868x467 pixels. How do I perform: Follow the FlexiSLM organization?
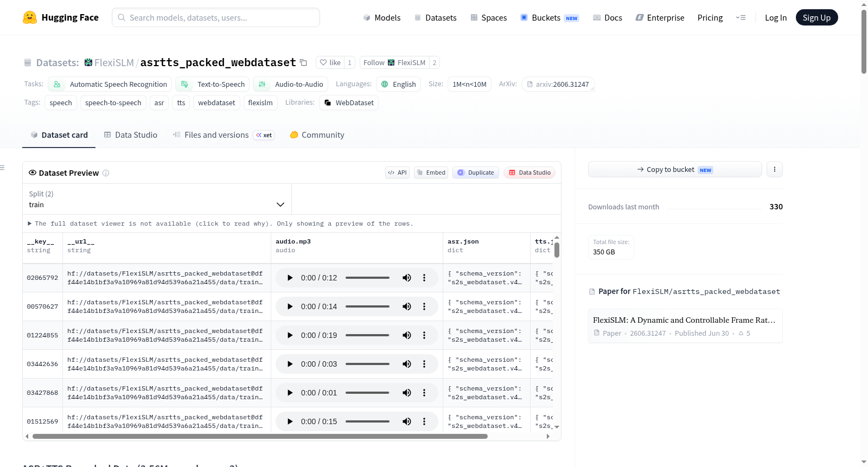click(x=394, y=62)
